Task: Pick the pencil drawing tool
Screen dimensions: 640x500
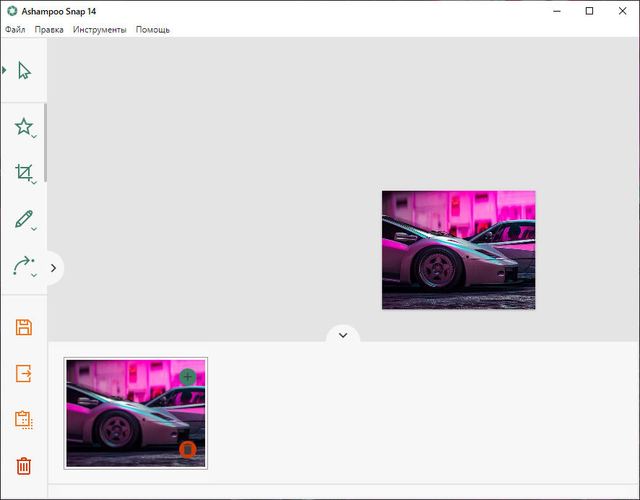Action: [x=24, y=220]
